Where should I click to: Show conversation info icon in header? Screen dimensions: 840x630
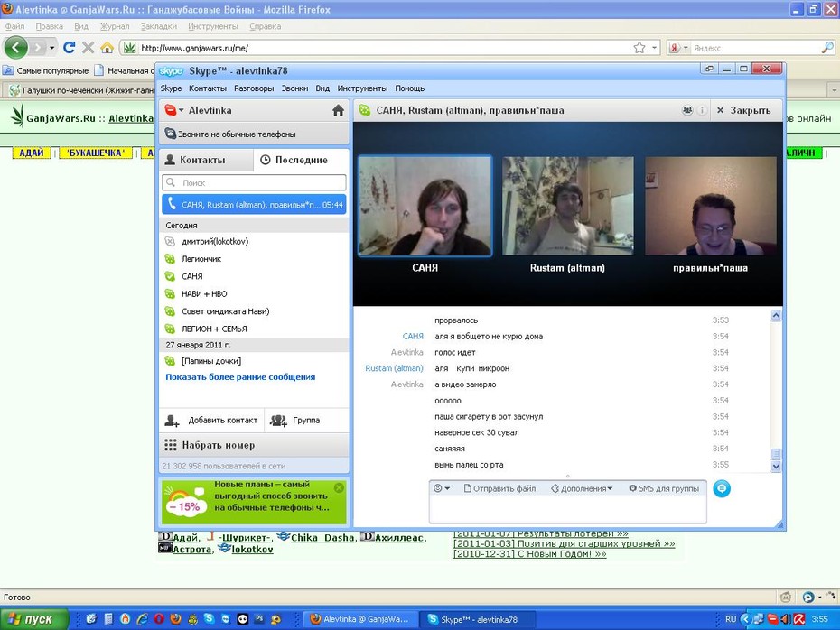tap(701, 110)
